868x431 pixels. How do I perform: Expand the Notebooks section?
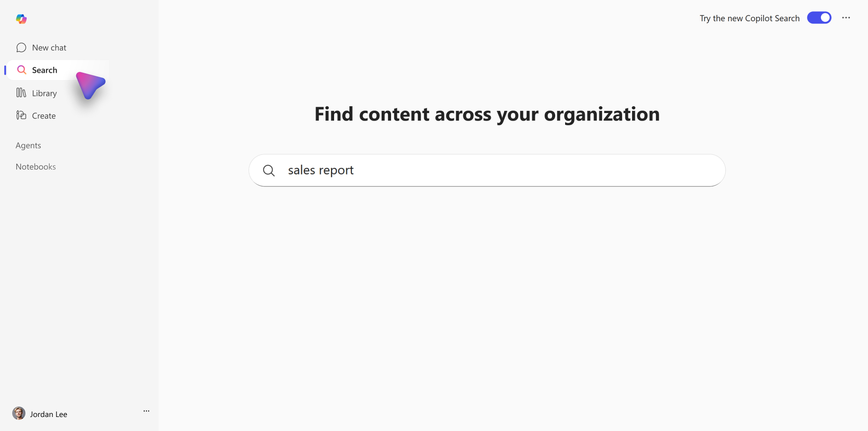[x=36, y=166]
